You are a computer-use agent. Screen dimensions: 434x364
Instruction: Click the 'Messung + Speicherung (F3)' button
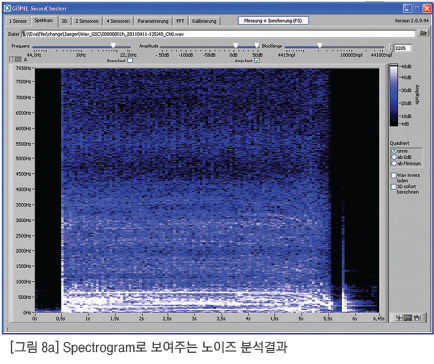coord(273,21)
